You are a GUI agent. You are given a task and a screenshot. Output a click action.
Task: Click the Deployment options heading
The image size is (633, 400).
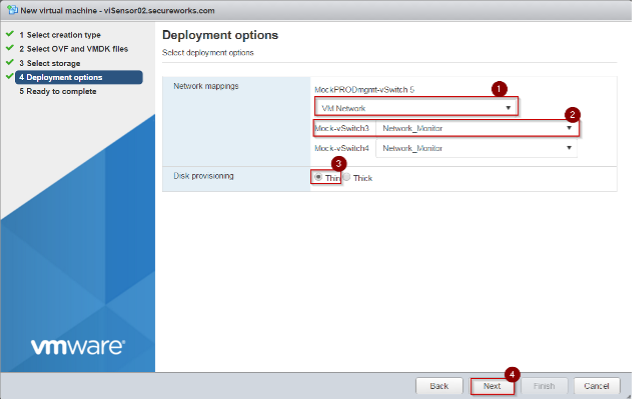(220, 35)
